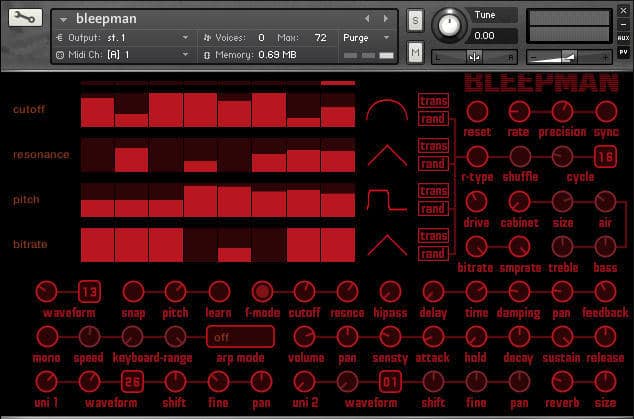Click the header volume slider
634x419 pixels.
tap(570, 55)
